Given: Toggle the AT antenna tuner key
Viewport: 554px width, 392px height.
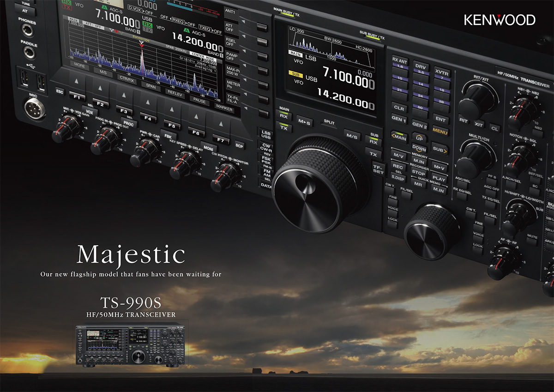Looking at the screenshot, I should (25, 10).
